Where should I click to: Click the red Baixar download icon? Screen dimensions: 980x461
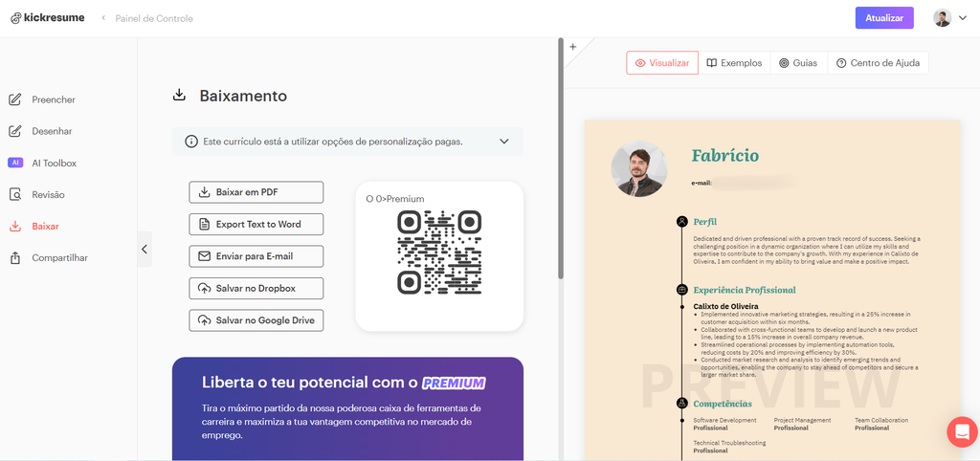pos(15,226)
